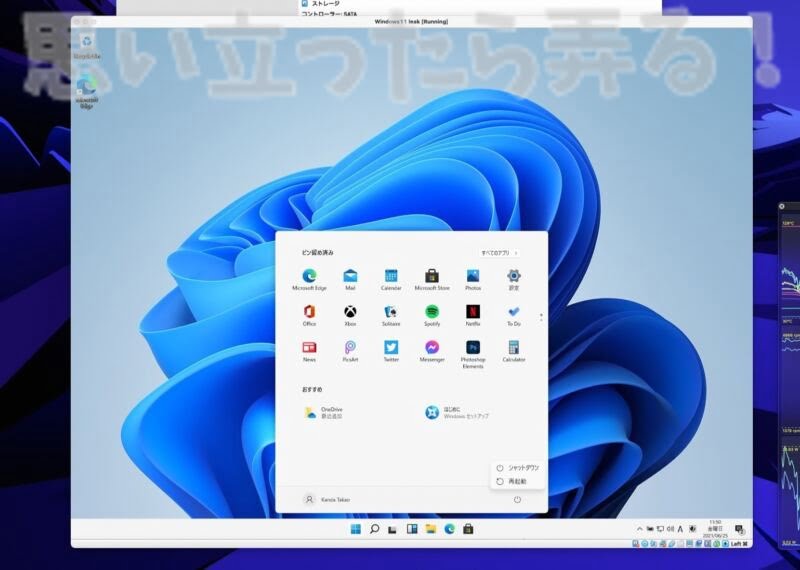The height and width of the screenshot is (570, 800).
Task: Open Spotify from pinned apps
Action: [432, 315]
